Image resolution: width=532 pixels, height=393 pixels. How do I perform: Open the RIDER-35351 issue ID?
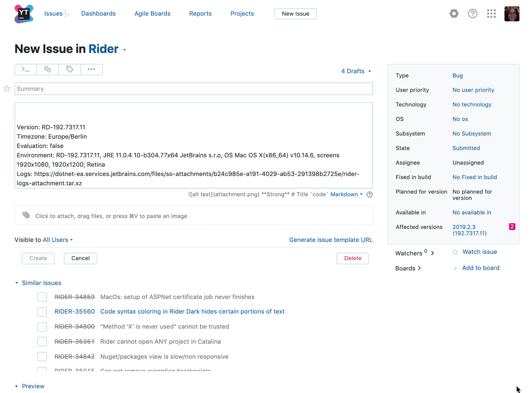coord(74,341)
